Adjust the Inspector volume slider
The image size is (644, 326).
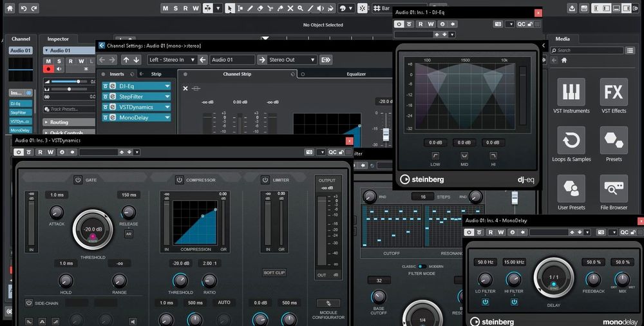click(x=70, y=82)
